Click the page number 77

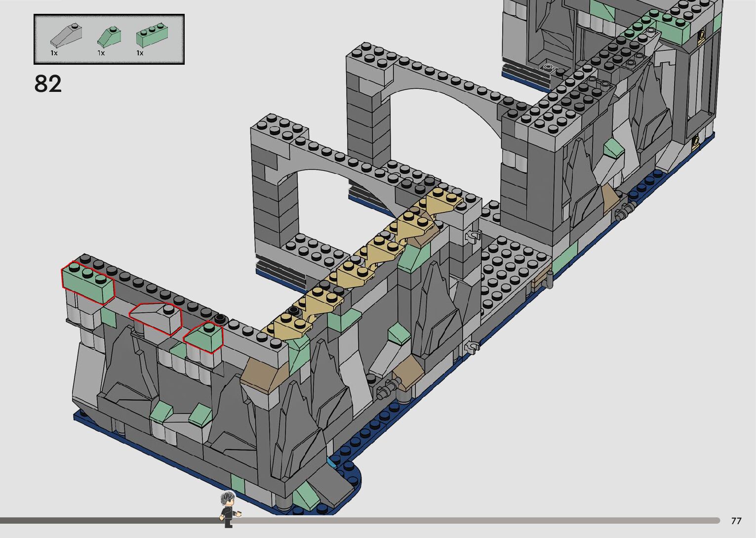pyautogui.click(x=736, y=521)
